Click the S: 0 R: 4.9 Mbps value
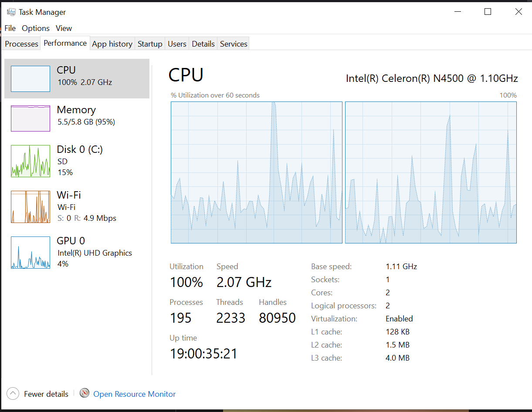The height and width of the screenshot is (412, 532). tap(87, 218)
